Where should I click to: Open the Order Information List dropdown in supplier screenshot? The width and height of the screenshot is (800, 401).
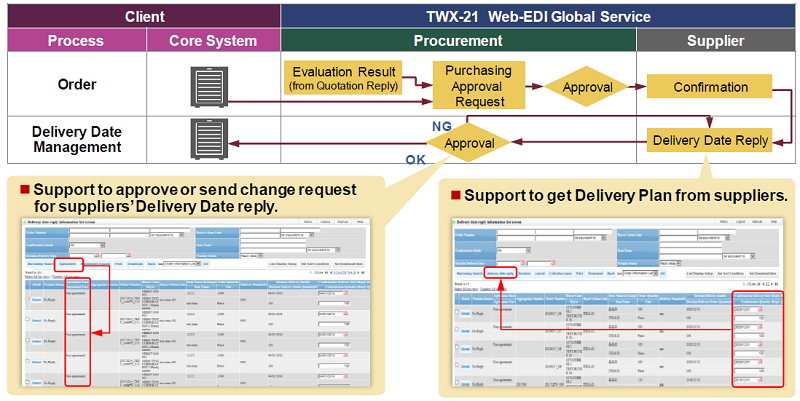click(x=640, y=273)
